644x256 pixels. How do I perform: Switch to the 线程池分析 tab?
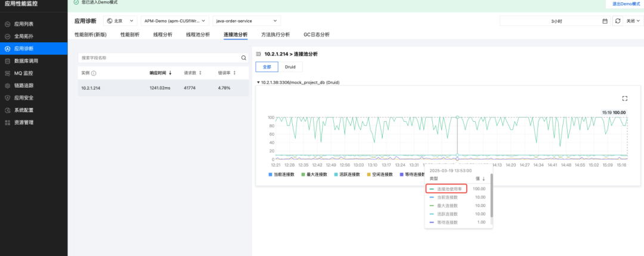pyautogui.click(x=198, y=35)
